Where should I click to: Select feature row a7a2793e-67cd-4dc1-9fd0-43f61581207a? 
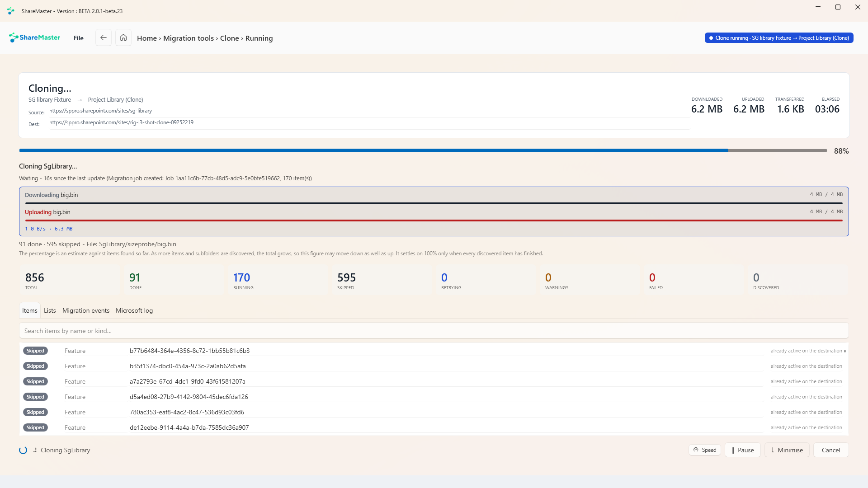(x=433, y=381)
